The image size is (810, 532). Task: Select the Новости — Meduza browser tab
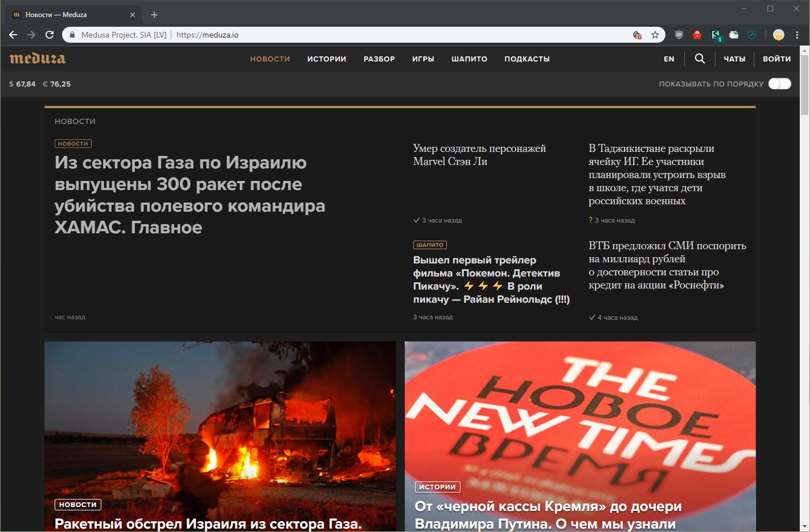[x=74, y=15]
